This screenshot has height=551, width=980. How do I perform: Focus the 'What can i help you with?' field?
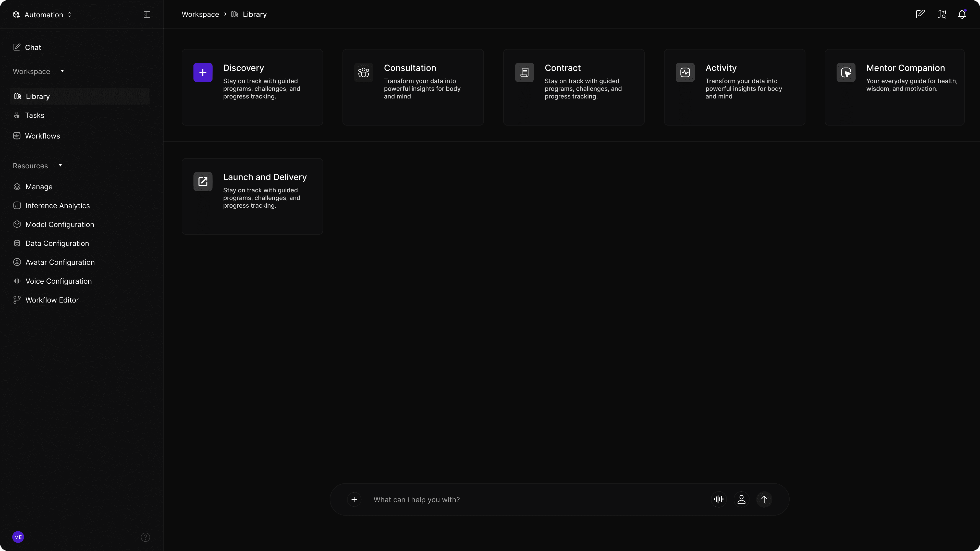tap(533, 499)
